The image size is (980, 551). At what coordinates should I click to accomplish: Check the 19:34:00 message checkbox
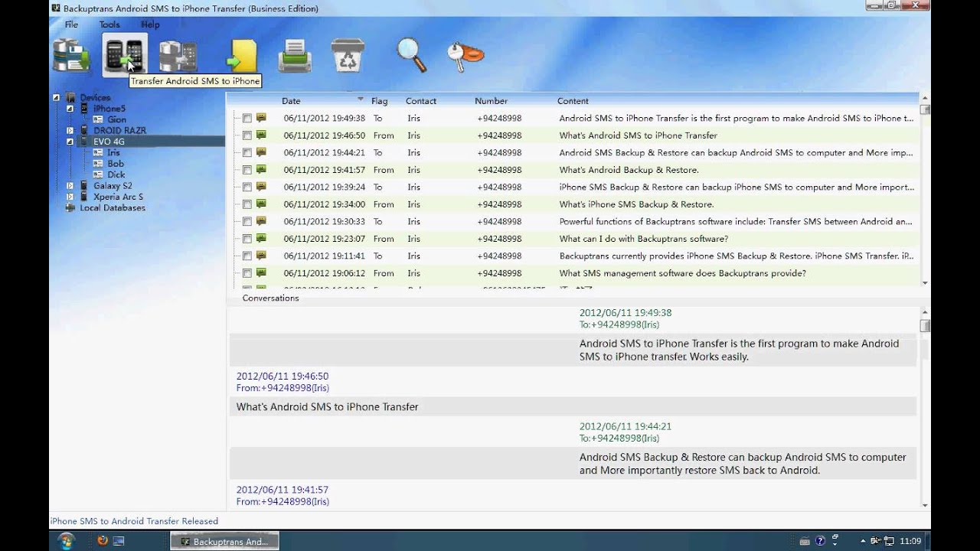(x=247, y=204)
